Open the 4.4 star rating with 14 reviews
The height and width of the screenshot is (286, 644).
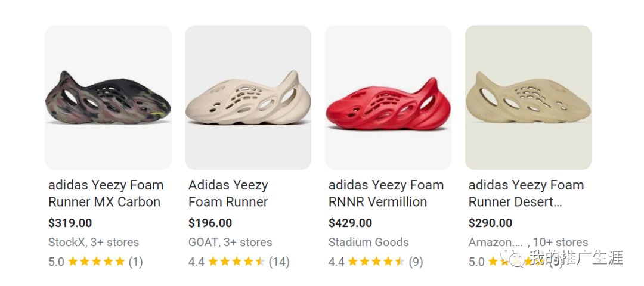[239, 262]
